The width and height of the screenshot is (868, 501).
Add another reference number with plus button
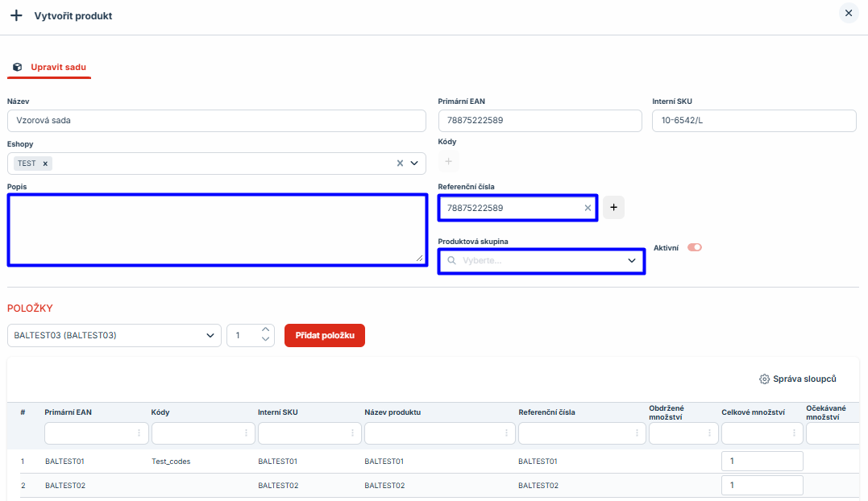613,208
